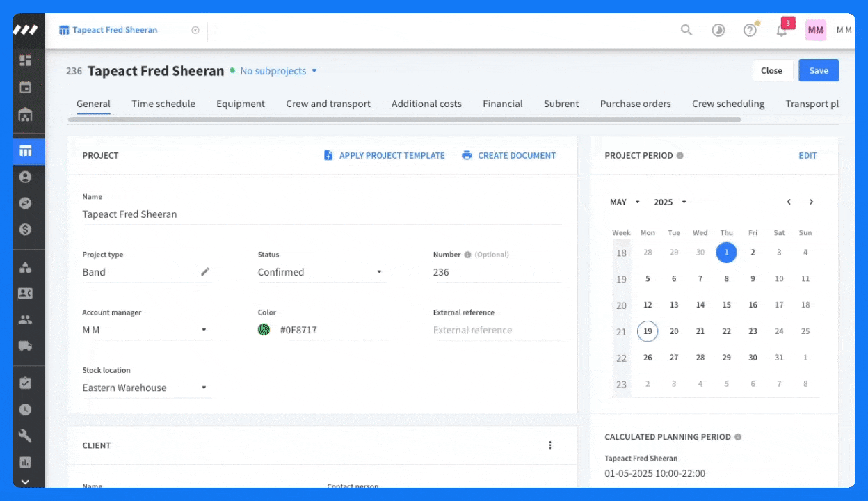Open the time tracker pie icon
The image size is (868, 501).
click(718, 30)
